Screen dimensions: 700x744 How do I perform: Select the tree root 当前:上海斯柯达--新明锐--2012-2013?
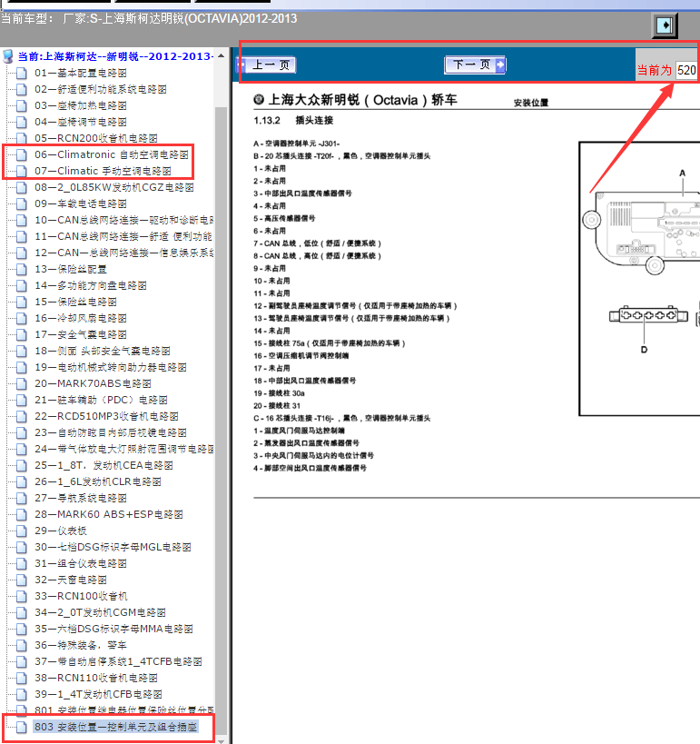(x=114, y=56)
